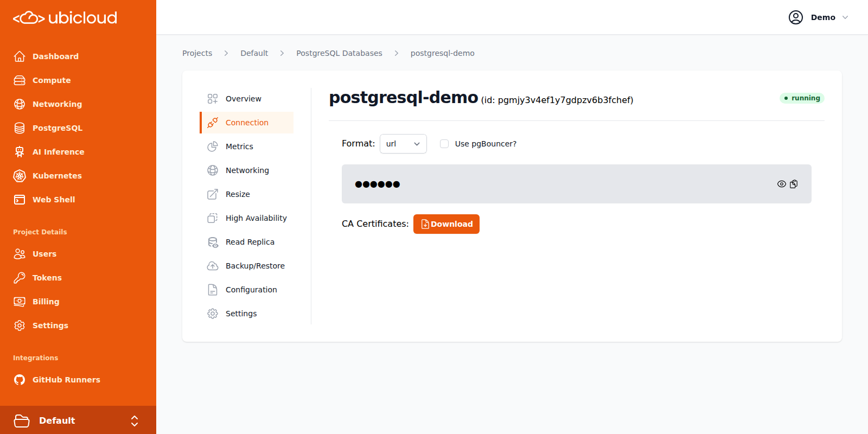This screenshot has height=434, width=868.
Task: Click the Web Shell terminal icon
Action: click(20, 200)
